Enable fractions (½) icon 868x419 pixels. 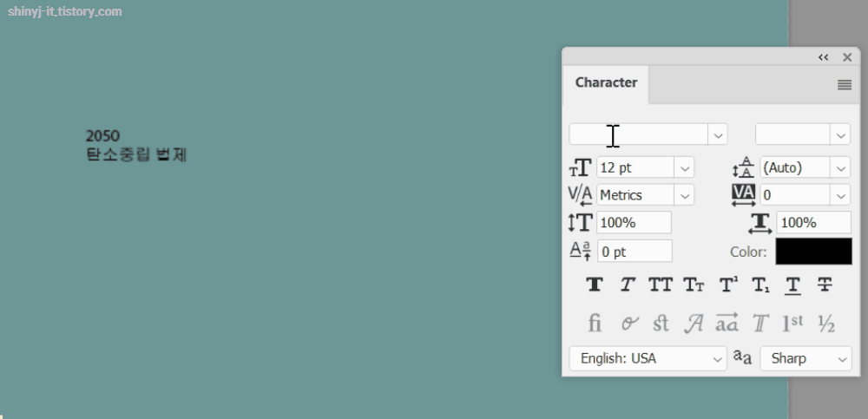826,324
